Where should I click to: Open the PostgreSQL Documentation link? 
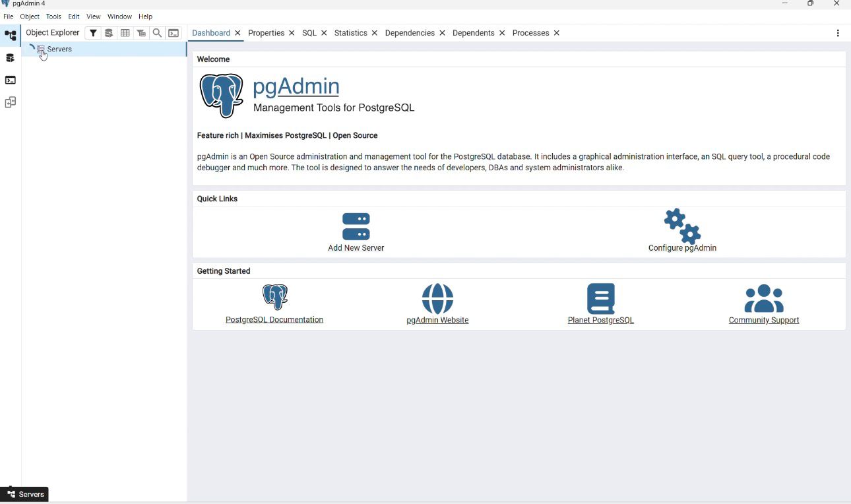pos(274,320)
